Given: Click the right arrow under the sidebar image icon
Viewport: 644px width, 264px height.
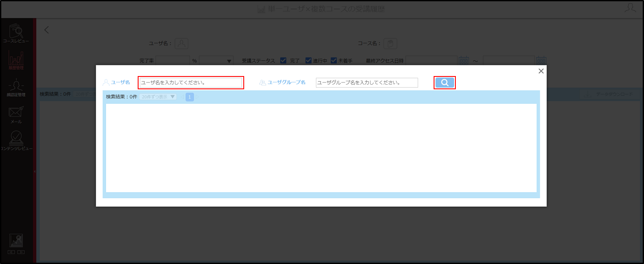Looking at the screenshot, I should [x=21, y=252].
